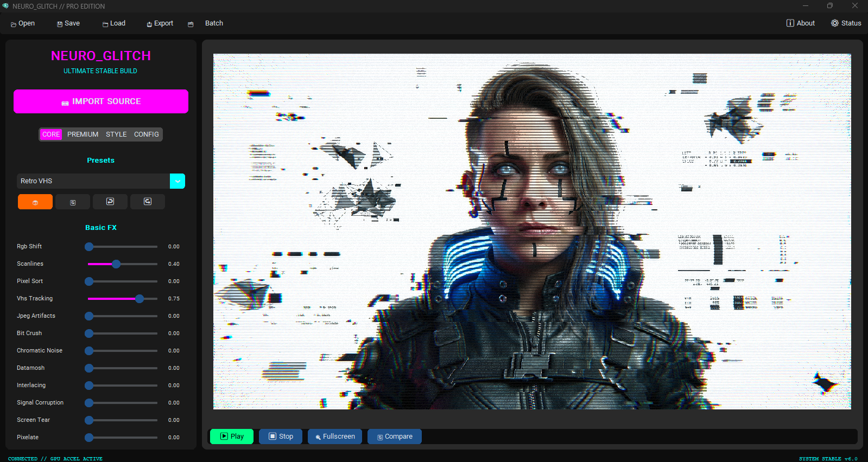Click Save in the top toolbar
868x462 pixels.
(x=68, y=23)
